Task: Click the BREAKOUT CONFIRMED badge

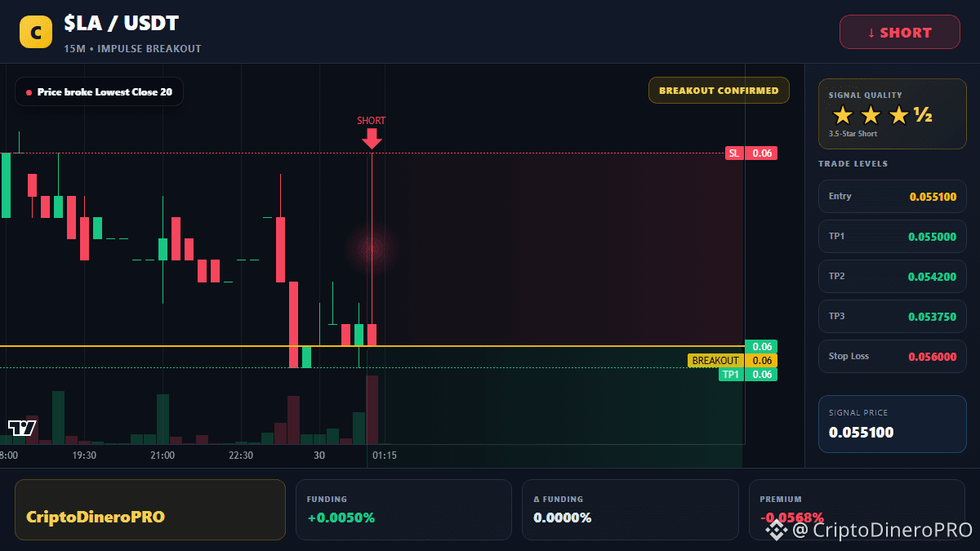Action: click(719, 91)
